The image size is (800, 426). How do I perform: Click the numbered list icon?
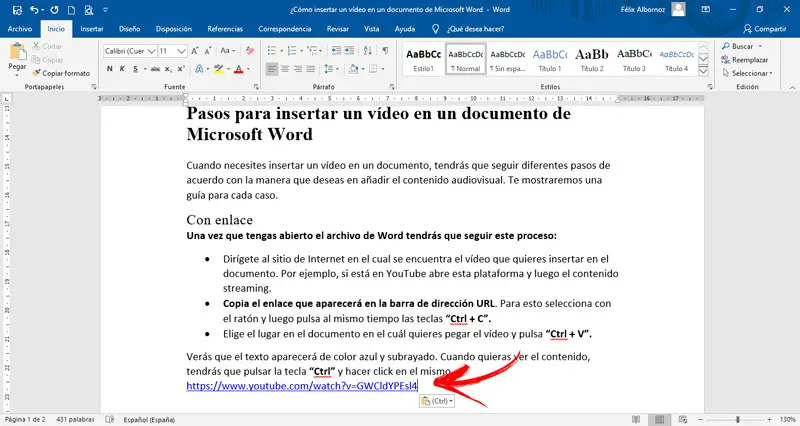click(292, 51)
